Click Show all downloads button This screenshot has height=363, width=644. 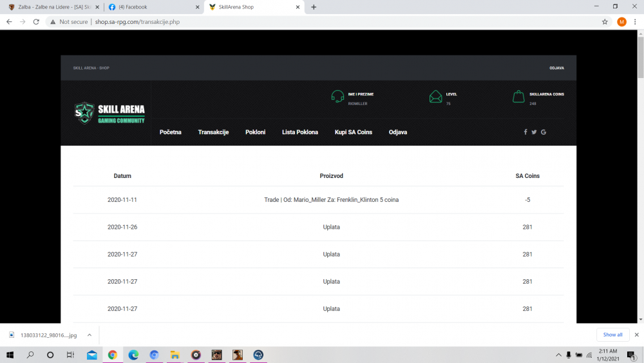coord(612,335)
